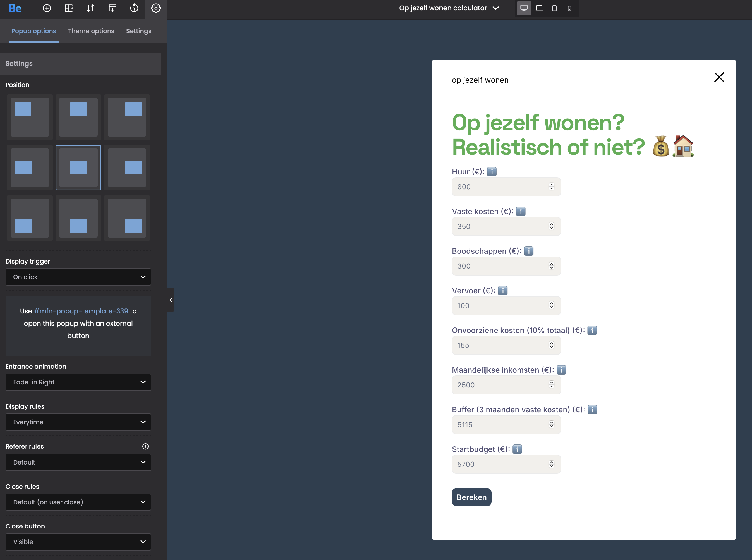752x560 pixels.
Task: Click the settings gear icon
Action: point(156,8)
